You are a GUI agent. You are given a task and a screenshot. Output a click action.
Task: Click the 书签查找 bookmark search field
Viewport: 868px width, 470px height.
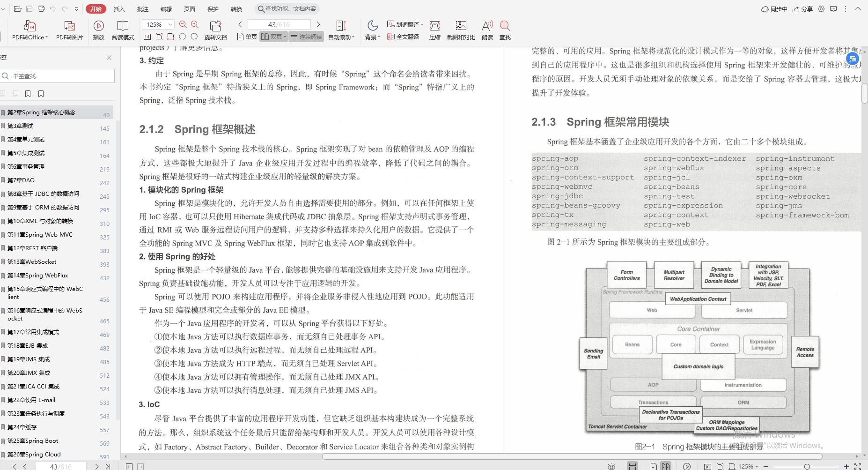[x=57, y=75]
